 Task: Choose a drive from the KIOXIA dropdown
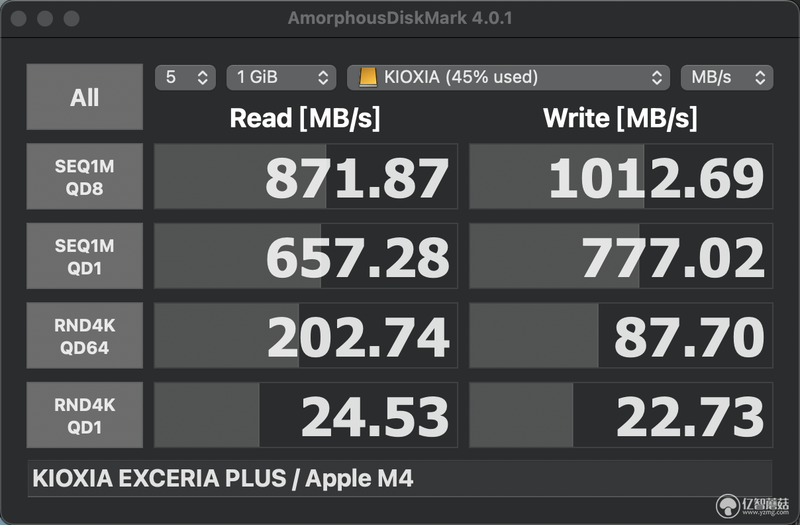coord(508,78)
